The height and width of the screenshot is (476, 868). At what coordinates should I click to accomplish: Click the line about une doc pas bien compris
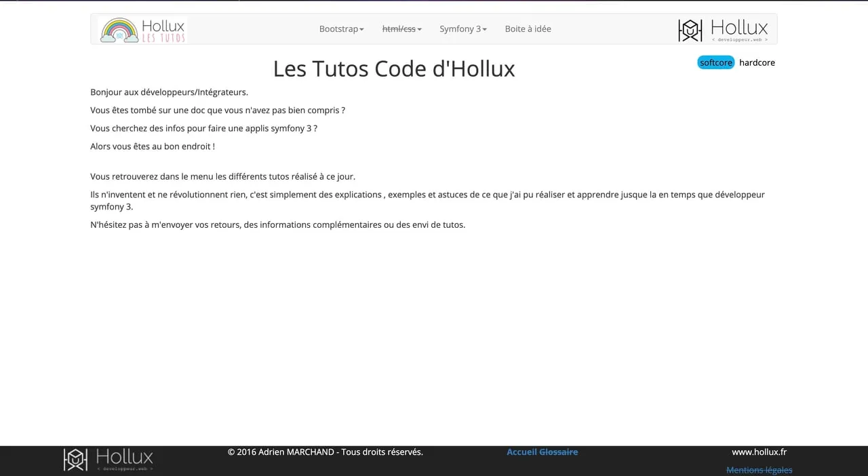coord(218,111)
